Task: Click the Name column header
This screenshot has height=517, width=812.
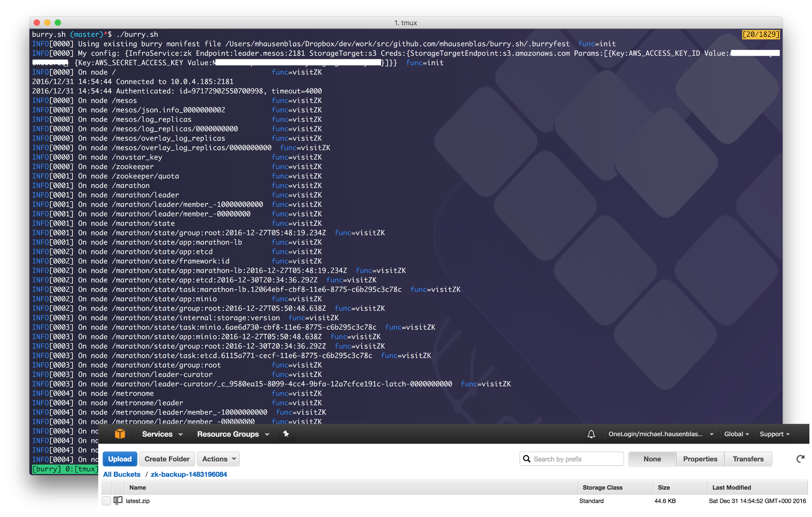Action: click(138, 487)
